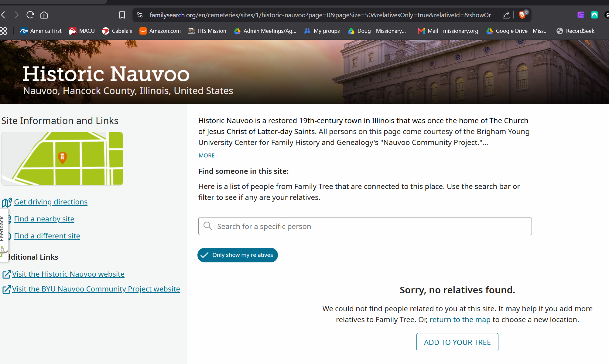
Task: Click the magnifier icon in person search
Action: (208, 226)
